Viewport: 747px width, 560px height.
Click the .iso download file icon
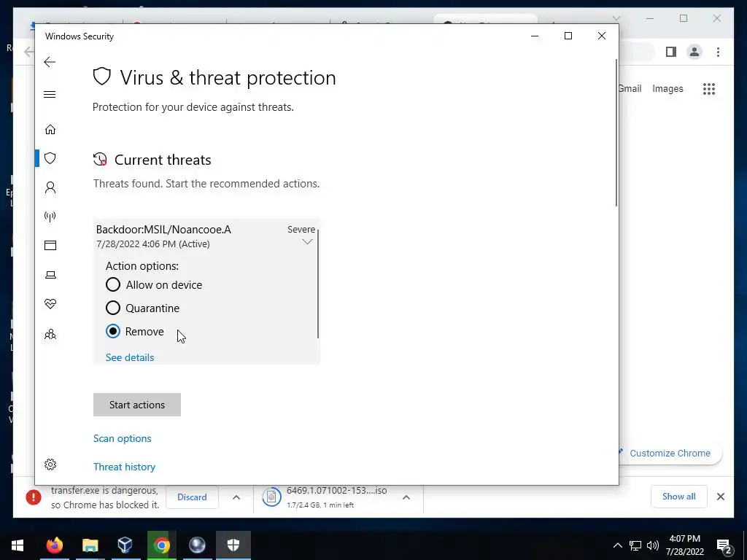pos(271,497)
